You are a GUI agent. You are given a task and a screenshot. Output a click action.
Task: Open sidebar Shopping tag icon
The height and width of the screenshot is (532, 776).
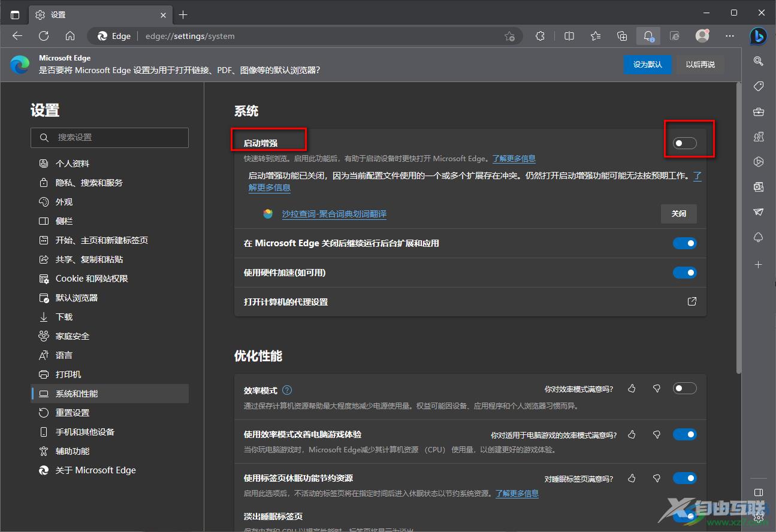(x=759, y=86)
